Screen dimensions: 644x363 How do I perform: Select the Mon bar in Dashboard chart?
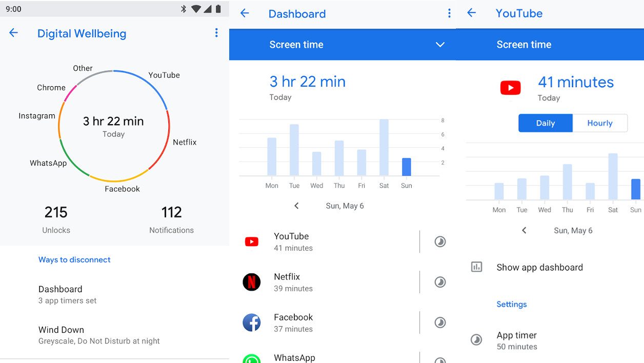click(x=272, y=156)
